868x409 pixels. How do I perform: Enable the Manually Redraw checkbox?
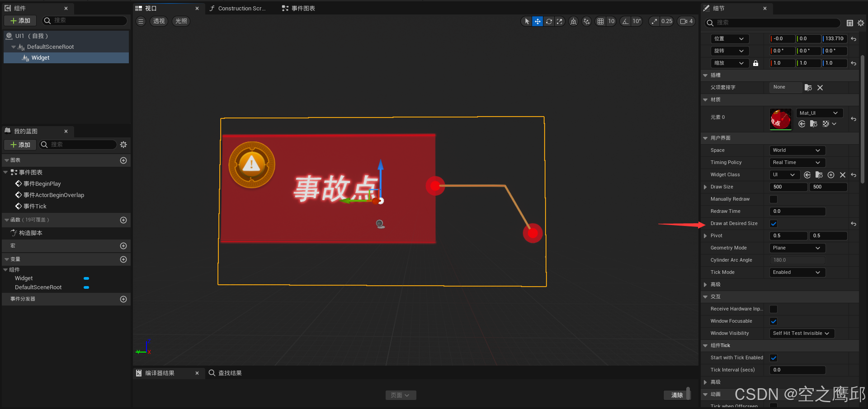(773, 199)
